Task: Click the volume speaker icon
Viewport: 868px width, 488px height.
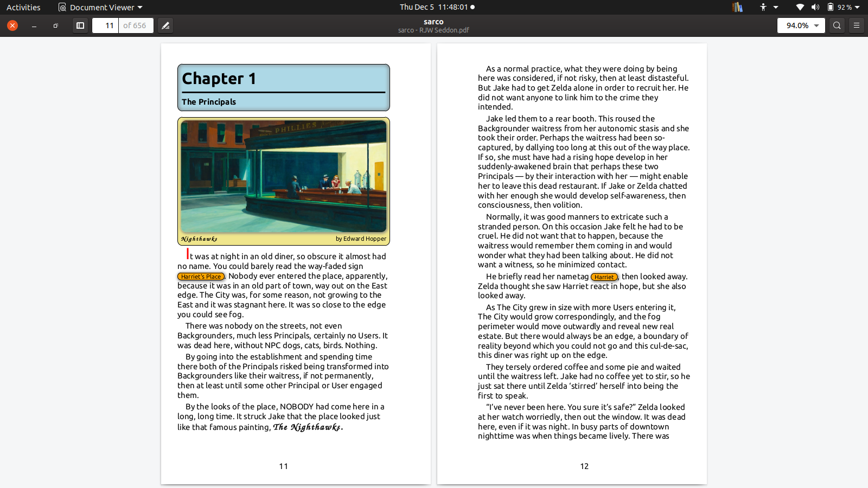Action: click(815, 7)
